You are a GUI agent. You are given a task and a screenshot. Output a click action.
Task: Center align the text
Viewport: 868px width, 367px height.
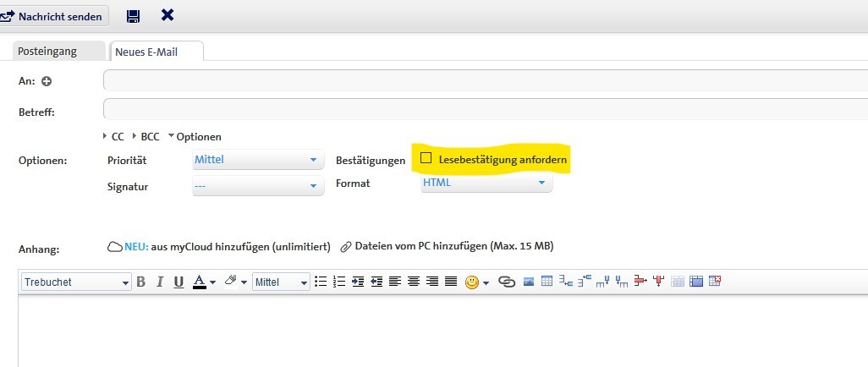414,282
